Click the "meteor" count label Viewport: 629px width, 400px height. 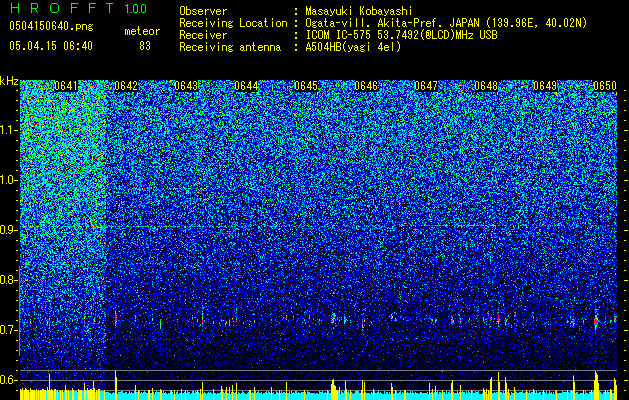point(142,31)
